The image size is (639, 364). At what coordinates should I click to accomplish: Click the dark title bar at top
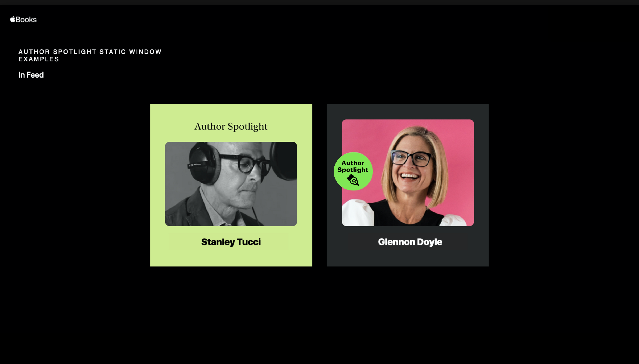click(x=319, y=3)
